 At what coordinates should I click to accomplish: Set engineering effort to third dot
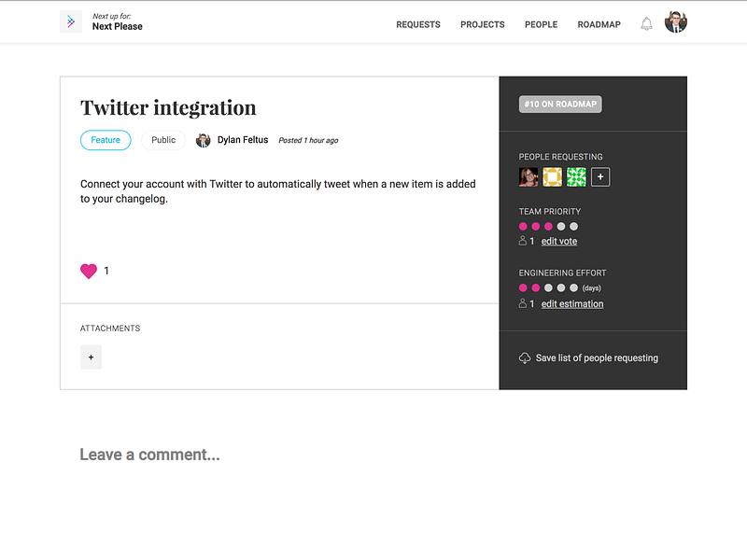[x=548, y=287]
